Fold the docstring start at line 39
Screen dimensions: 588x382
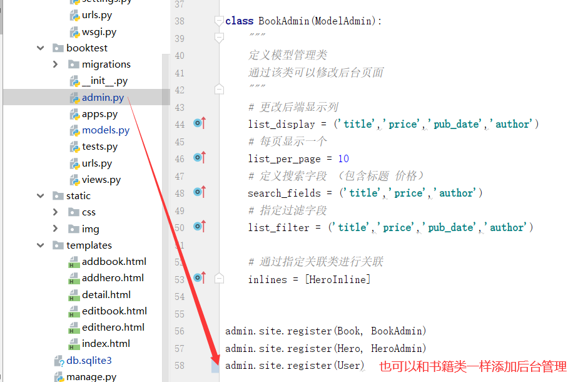(x=219, y=38)
